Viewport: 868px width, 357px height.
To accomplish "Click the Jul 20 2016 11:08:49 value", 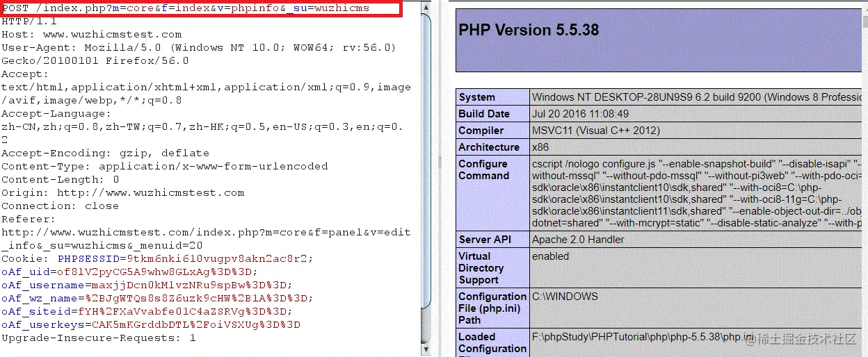I will 580,114.
